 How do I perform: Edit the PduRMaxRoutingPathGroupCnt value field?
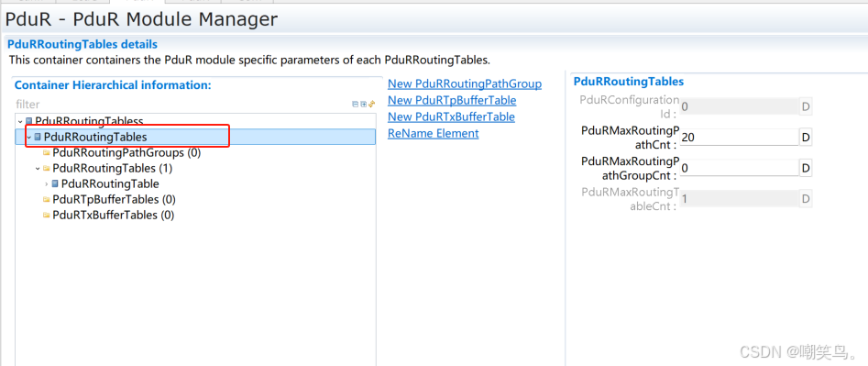pos(739,168)
